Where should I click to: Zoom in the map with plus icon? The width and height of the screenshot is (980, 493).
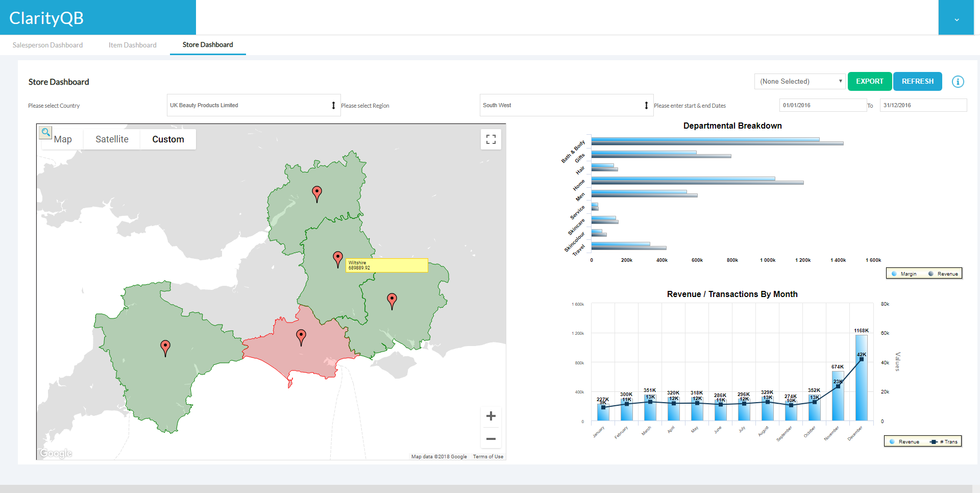pos(491,416)
